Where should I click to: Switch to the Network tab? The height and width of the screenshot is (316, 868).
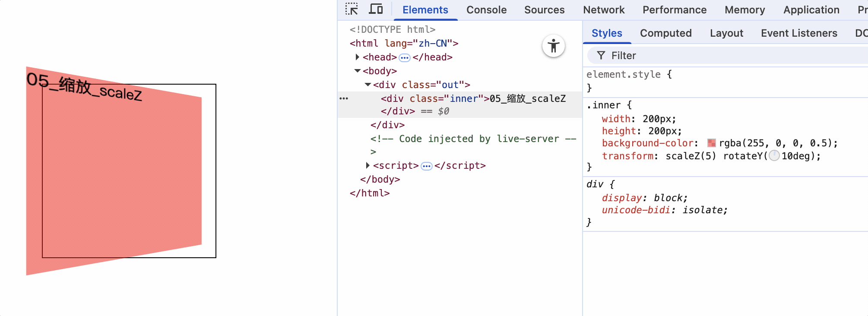[x=604, y=10]
